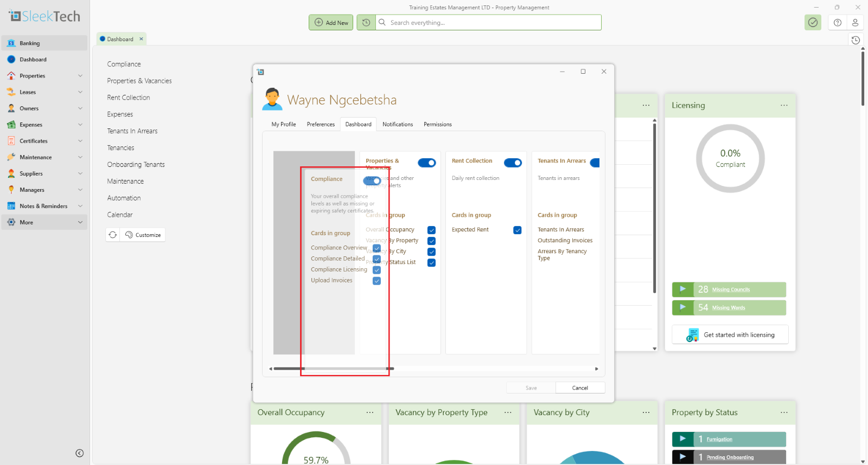Viewport: 868px width, 465px height.
Task: Switch to the My Profile tab
Action: (284, 124)
